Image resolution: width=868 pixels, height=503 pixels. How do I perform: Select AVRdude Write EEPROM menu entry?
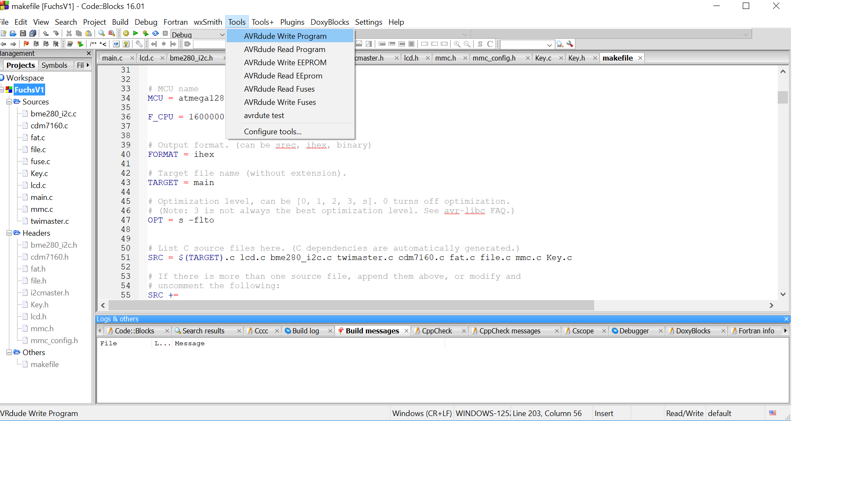click(290, 63)
